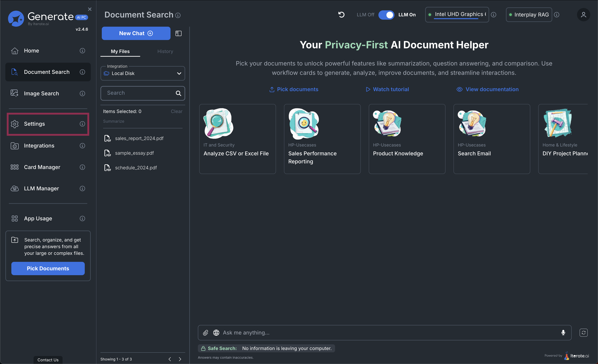Viewport: 598px width, 364px height.
Task: Click the Watch tutorial link
Action: [387, 89]
